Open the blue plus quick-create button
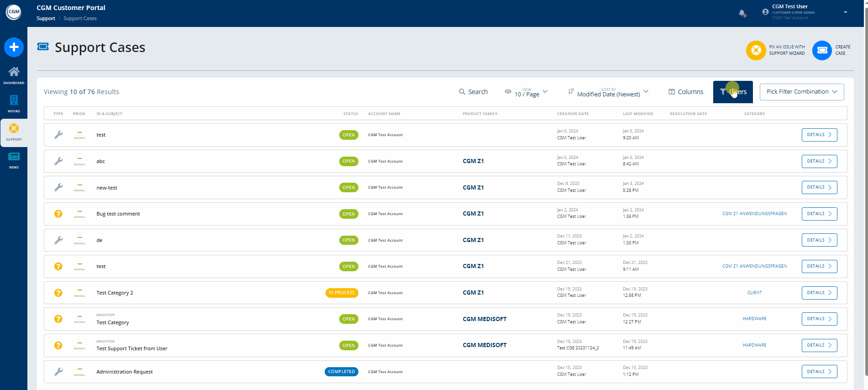Image resolution: width=868 pixels, height=390 pixels. coord(14,47)
